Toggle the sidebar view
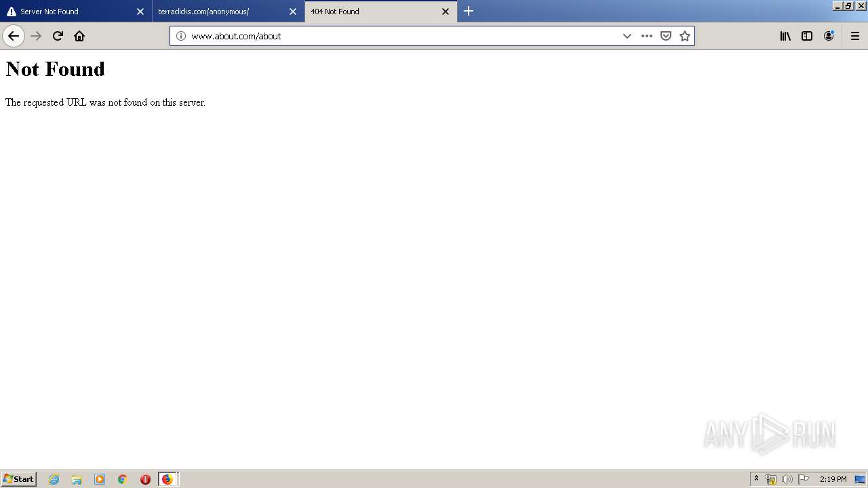Screen dimensions: 868x488 807,36
